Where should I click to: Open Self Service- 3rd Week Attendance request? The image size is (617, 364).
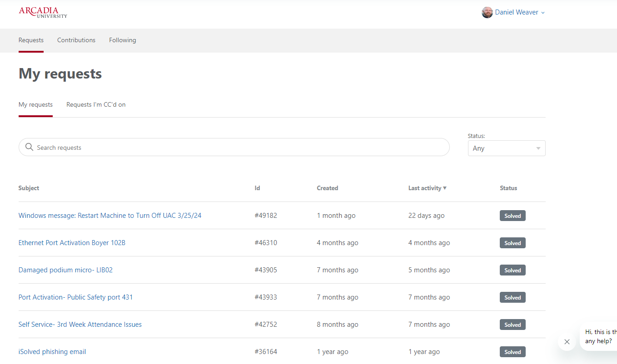point(80,325)
